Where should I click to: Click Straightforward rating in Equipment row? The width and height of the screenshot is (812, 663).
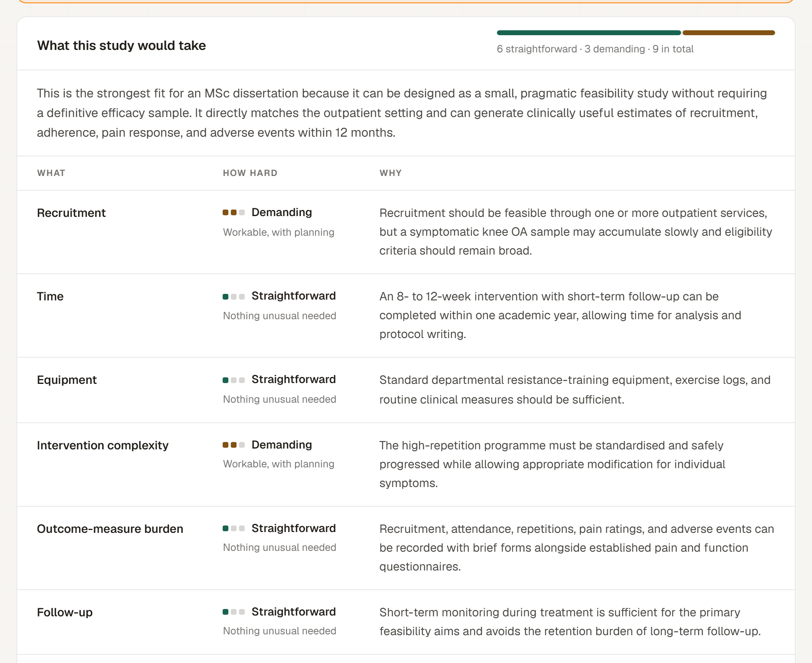click(293, 379)
